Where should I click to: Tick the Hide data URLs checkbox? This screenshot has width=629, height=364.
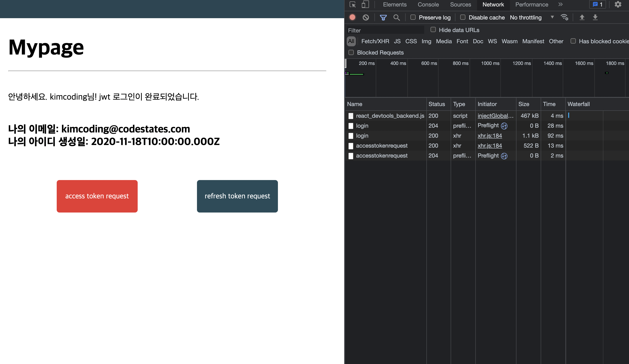point(433,30)
